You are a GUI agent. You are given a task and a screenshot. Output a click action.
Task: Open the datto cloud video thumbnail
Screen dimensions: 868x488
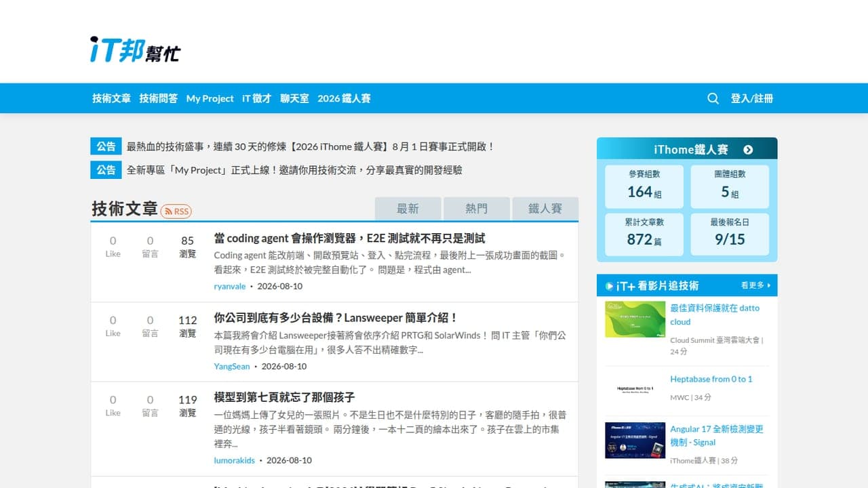(635, 319)
